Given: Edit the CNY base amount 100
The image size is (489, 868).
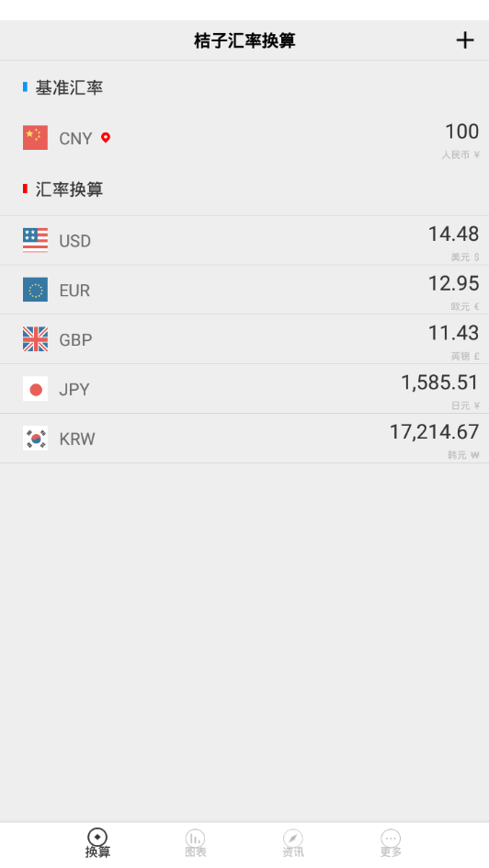Looking at the screenshot, I should coord(462,131).
